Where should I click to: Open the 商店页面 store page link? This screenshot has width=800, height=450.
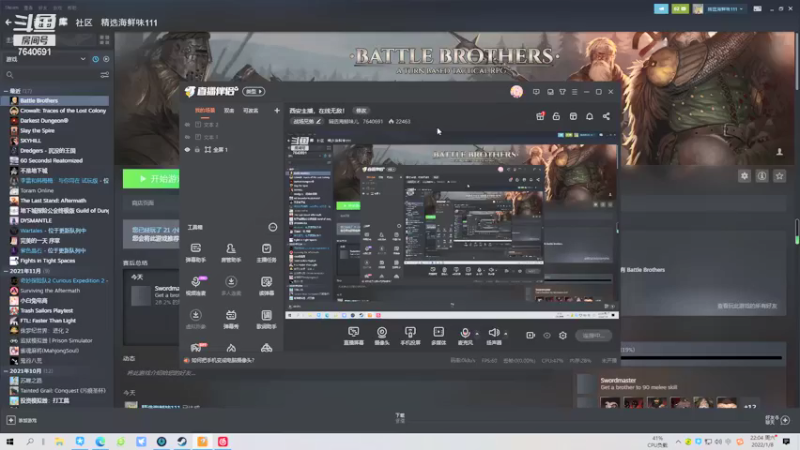point(143,203)
